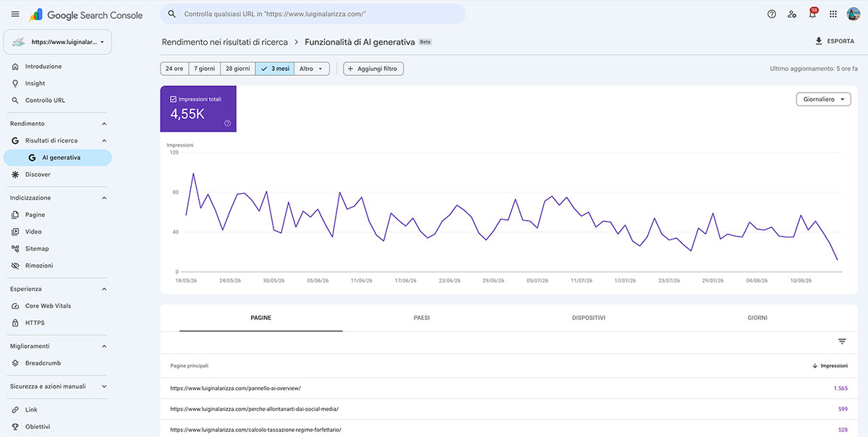
Task: Click the Google Search Console logo
Action: tap(86, 14)
